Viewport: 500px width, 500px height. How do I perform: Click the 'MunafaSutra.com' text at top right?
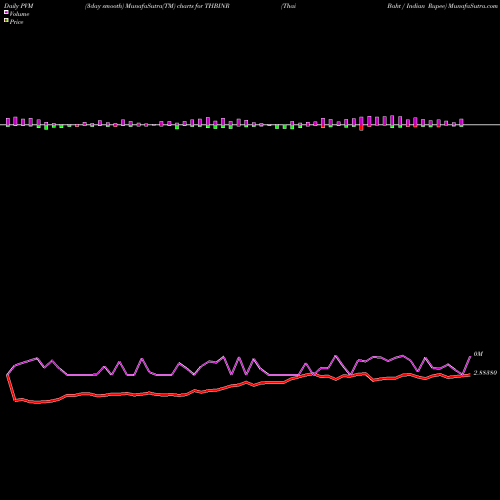473,6
